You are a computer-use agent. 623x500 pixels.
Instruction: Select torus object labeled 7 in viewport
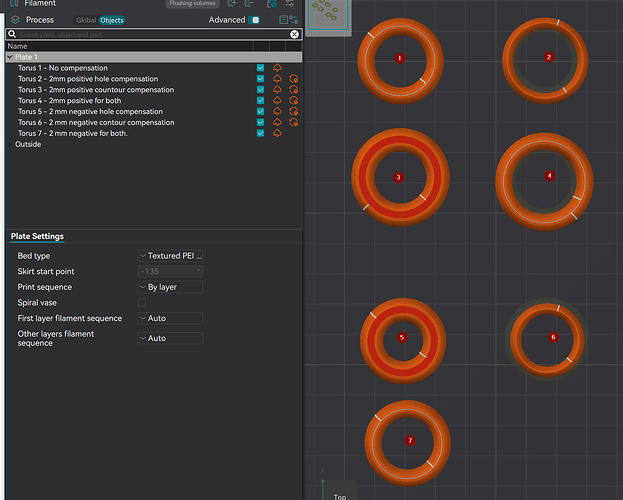[x=408, y=443]
